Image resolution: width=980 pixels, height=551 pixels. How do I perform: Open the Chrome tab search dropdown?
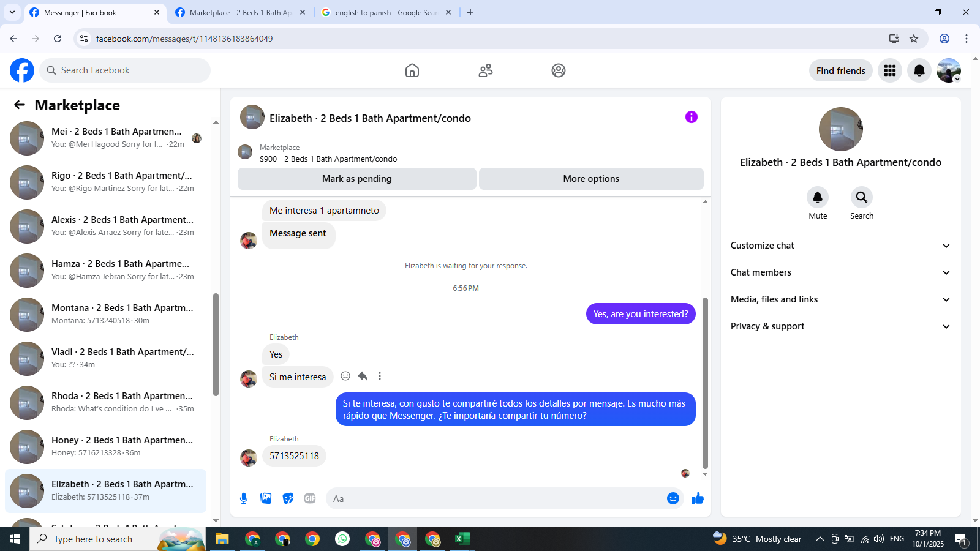pos(12,12)
